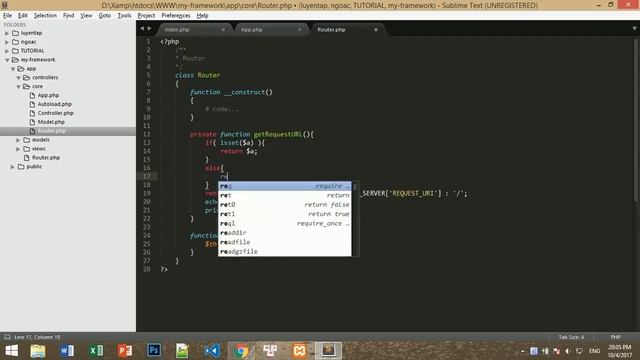The height and width of the screenshot is (360, 640).
Task: Open the File menu
Action: [7, 16]
